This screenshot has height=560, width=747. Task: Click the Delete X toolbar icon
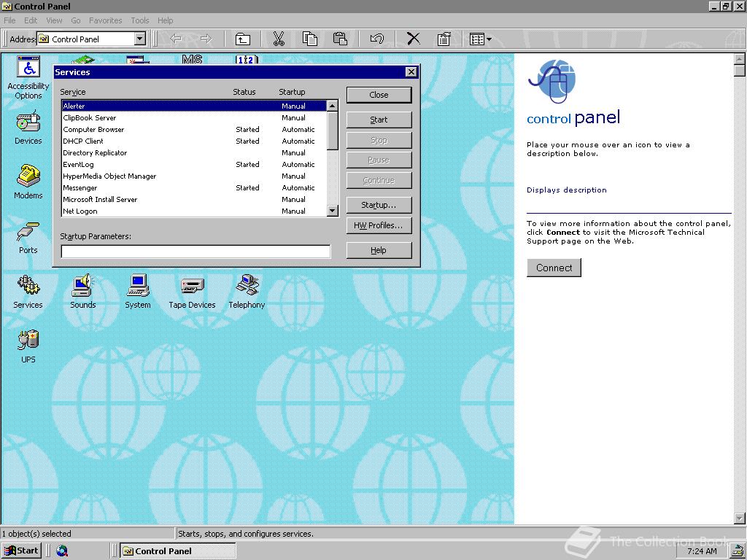point(414,39)
